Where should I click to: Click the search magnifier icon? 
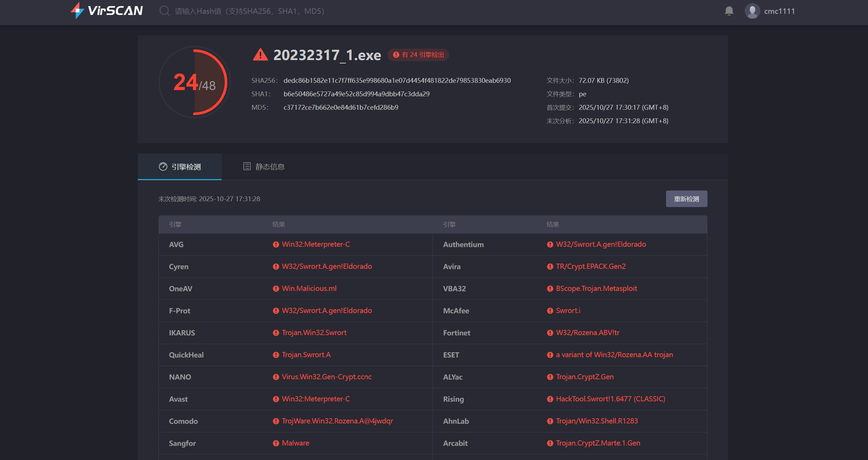tap(164, 11)
